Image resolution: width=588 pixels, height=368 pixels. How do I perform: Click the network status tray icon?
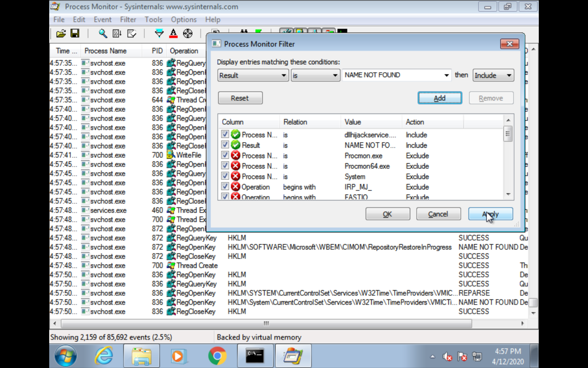tap(477, 357)
